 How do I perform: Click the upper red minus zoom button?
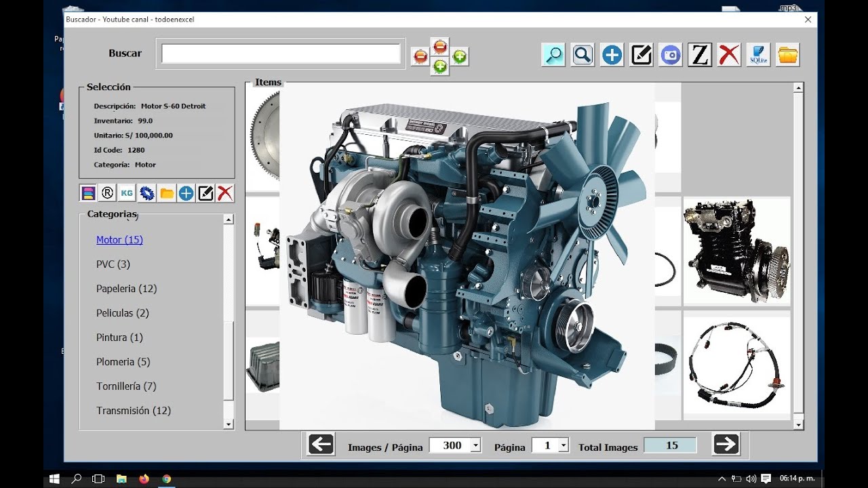pyautogui.click(x=440, y=46)
